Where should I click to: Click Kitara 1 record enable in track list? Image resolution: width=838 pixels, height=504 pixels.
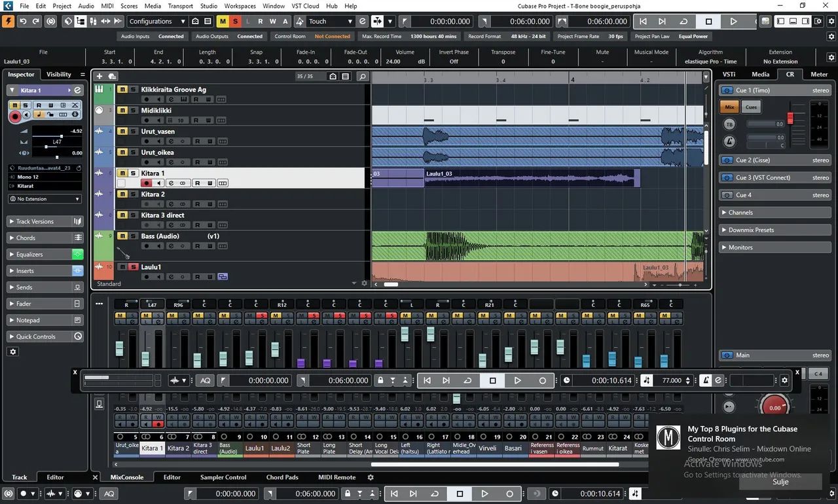click(147, 183)
